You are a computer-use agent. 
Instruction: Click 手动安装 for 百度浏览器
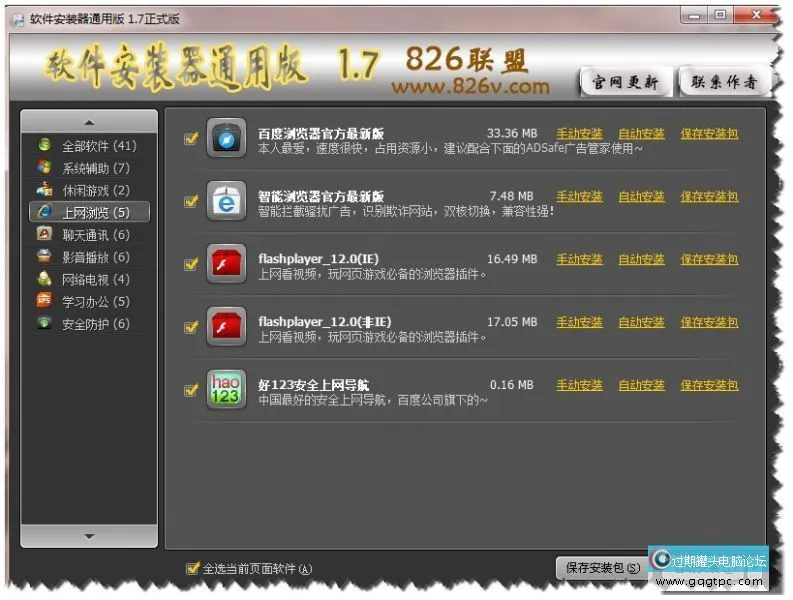pos(580,134)
